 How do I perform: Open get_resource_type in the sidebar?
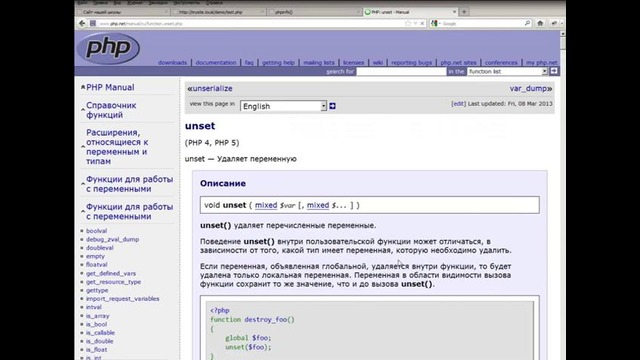[x=113, y=282]
